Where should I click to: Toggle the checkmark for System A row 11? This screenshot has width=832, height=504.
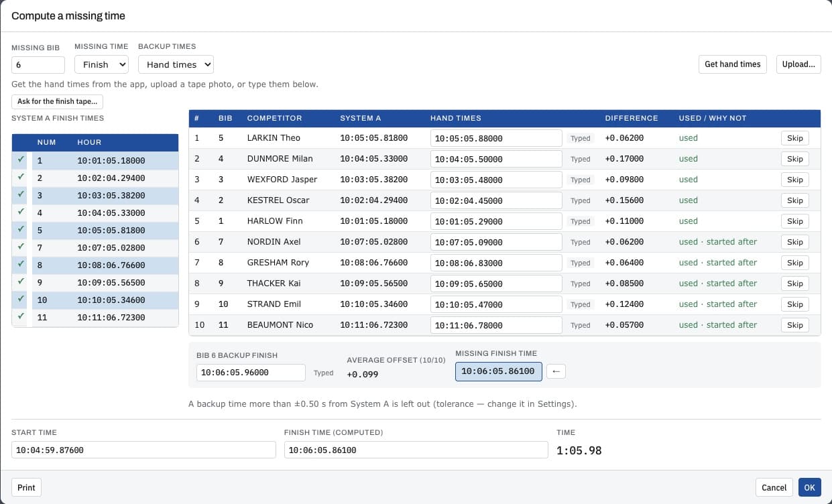[x=21, y=317]
